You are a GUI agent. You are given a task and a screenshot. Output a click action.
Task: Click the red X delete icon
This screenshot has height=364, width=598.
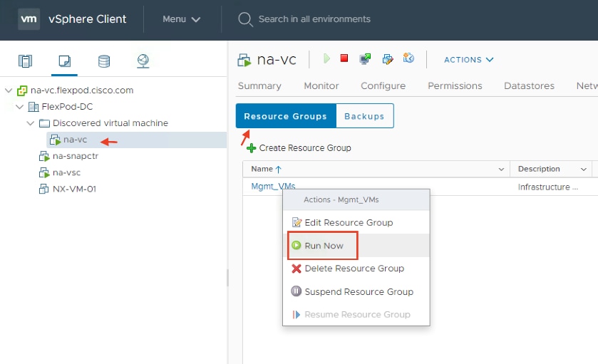coord(297,269)
